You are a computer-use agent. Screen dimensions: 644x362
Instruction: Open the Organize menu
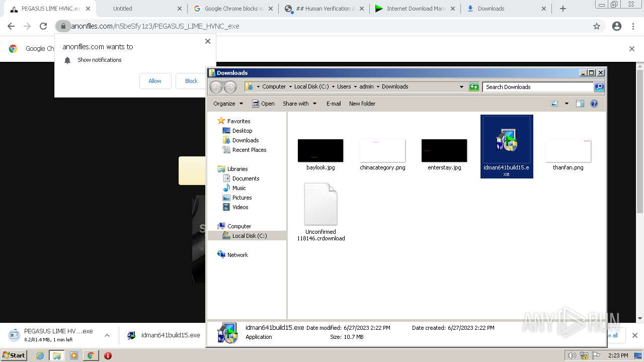228,104
